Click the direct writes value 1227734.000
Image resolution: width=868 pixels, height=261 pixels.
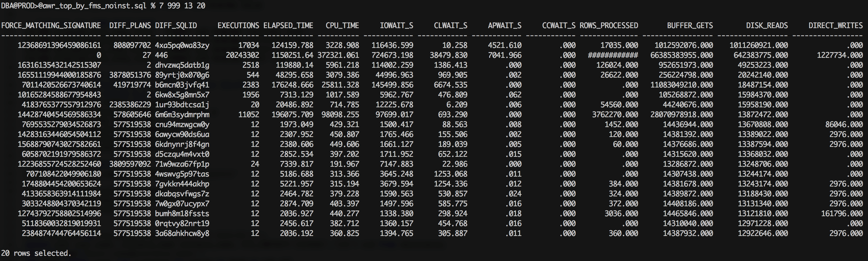click(839, 55)
